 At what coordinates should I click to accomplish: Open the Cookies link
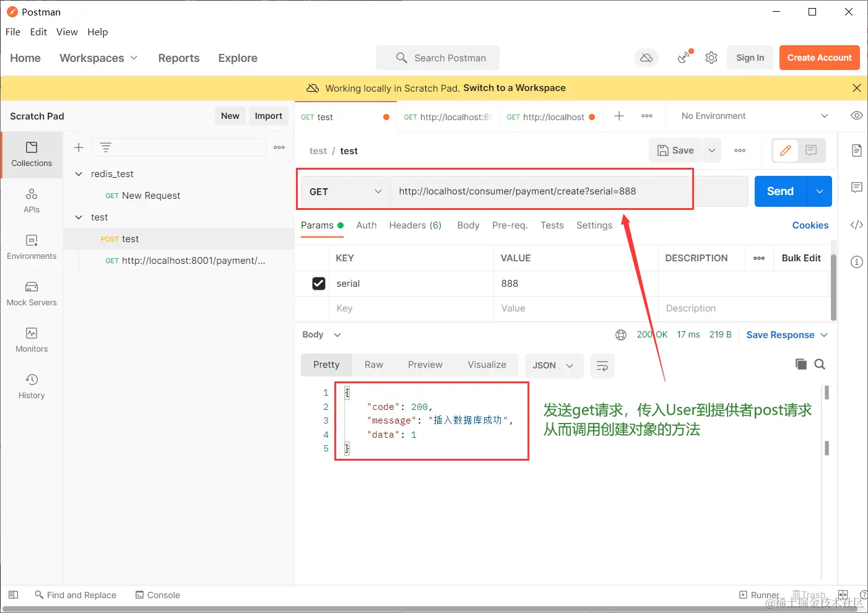pos(810,225)
